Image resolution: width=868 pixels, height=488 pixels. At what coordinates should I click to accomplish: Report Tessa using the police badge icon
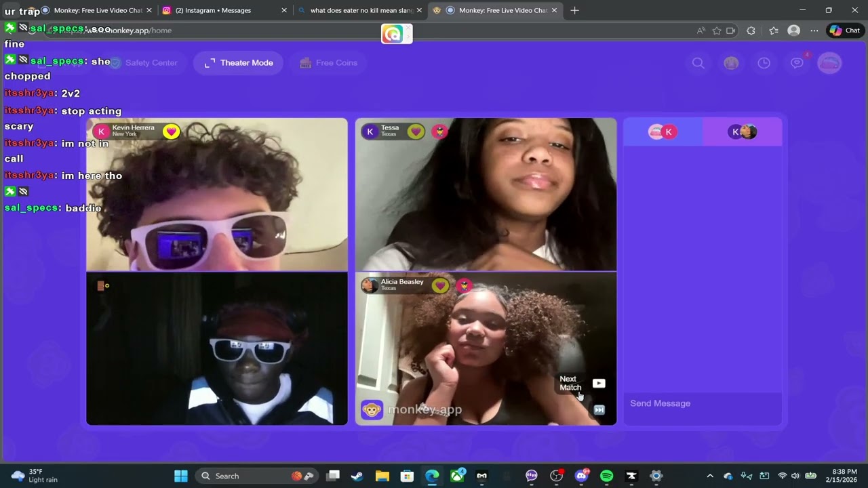click(439, 131)
